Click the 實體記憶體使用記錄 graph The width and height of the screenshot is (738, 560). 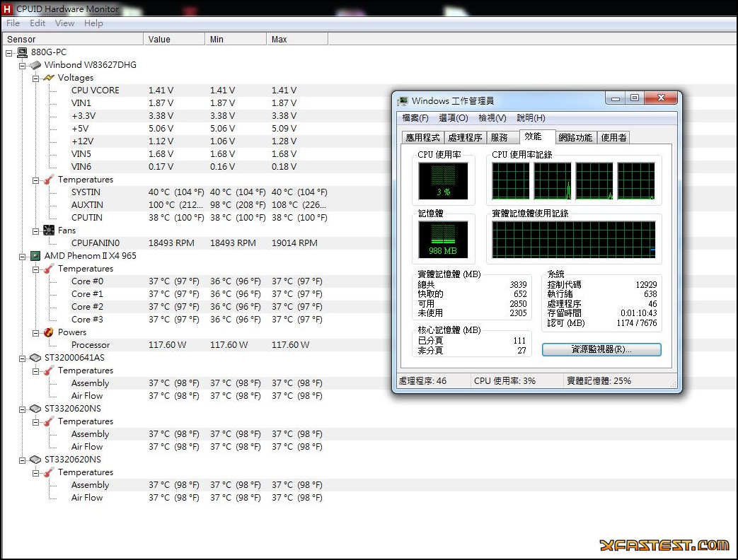point(573,240)
